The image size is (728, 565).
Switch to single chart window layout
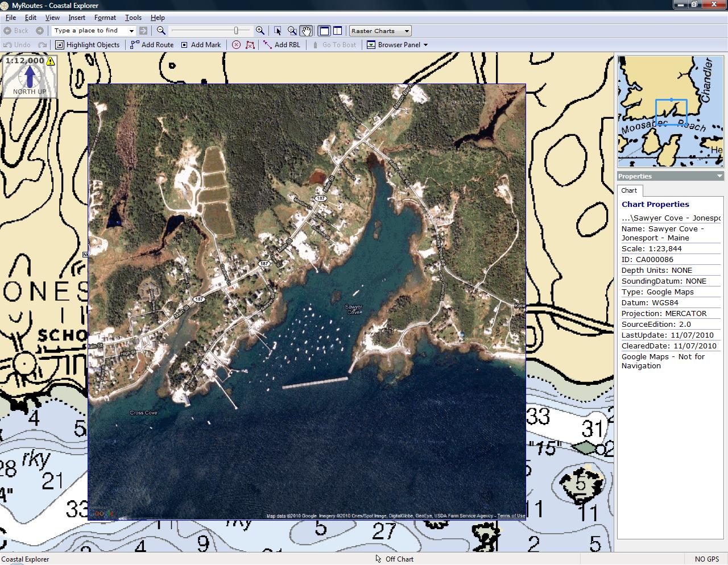324,31
